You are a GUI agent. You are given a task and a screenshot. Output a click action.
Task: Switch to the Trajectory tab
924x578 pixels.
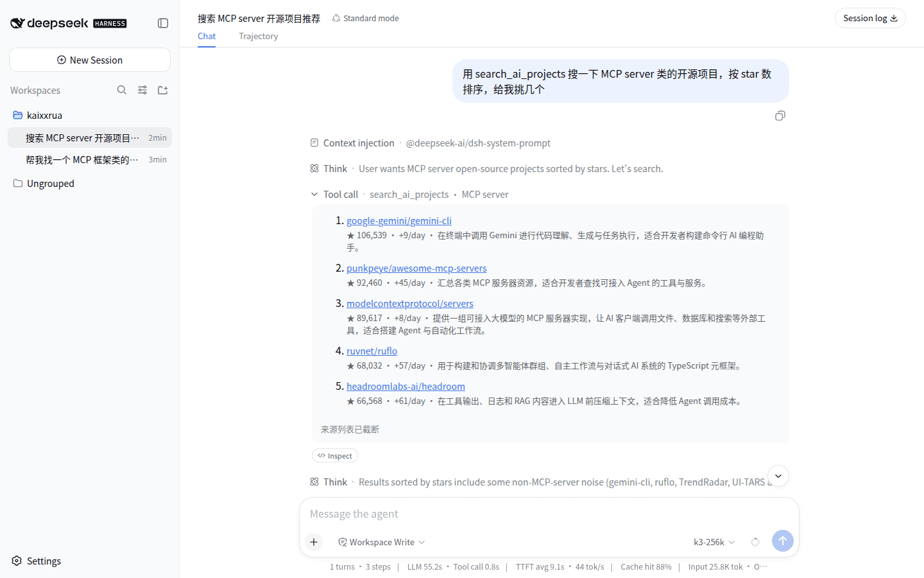259,36
